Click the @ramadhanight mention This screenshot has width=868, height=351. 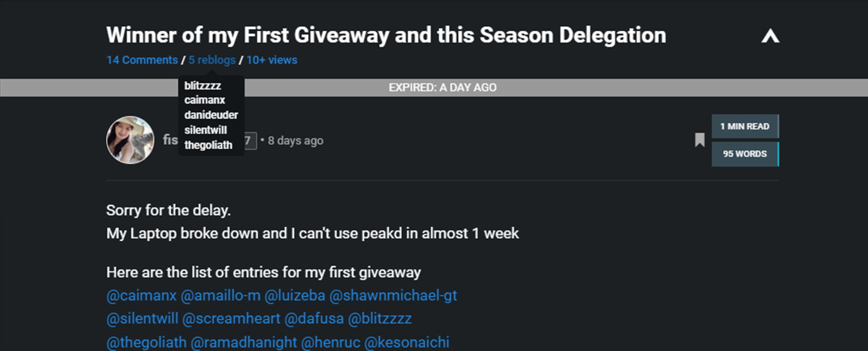(243, 342)
